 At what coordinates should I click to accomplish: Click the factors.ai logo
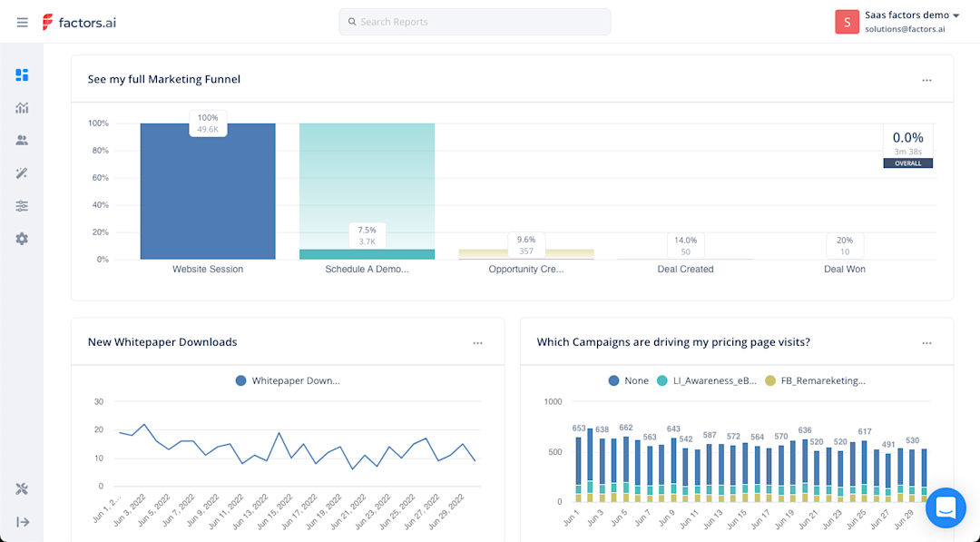(x=79, y=23)
